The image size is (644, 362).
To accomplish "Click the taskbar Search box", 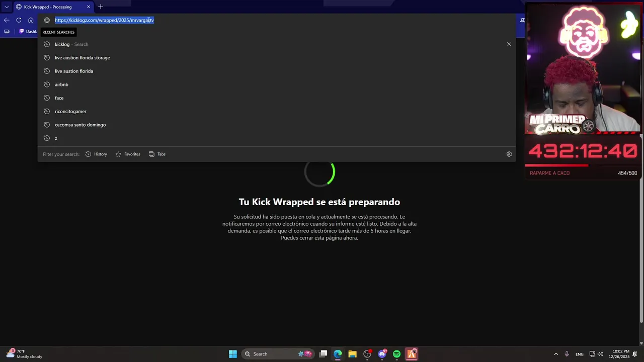I will click(x=278, y=354).
